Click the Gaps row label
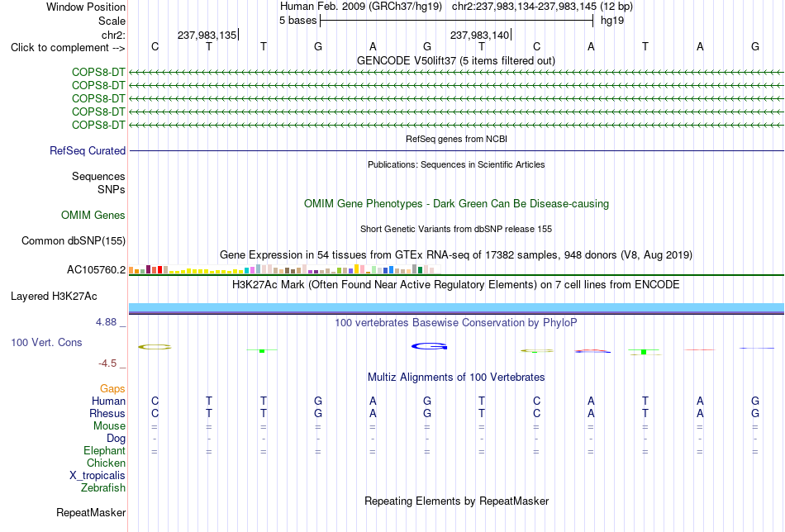This screenshot has width=785, height=532. pos(112,388)
